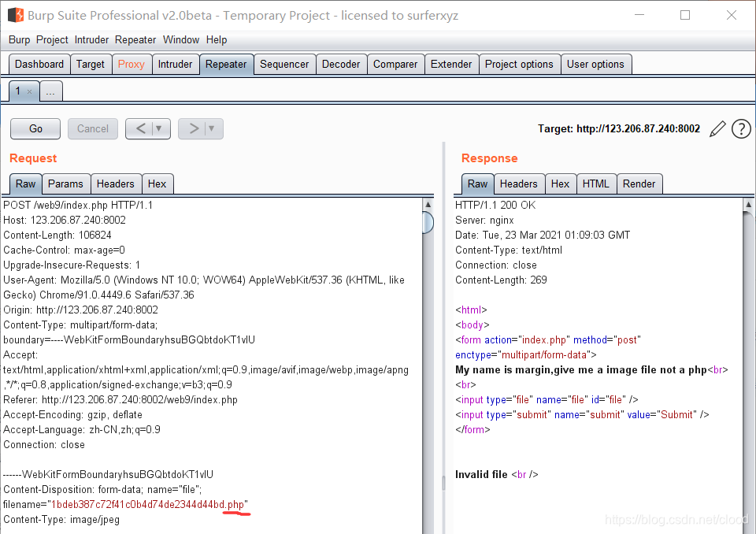Screen dimensions: 756x534
Task: Click the 'POST /web9/index.php HTTP/1.1' request line
Action: [78, 205]
